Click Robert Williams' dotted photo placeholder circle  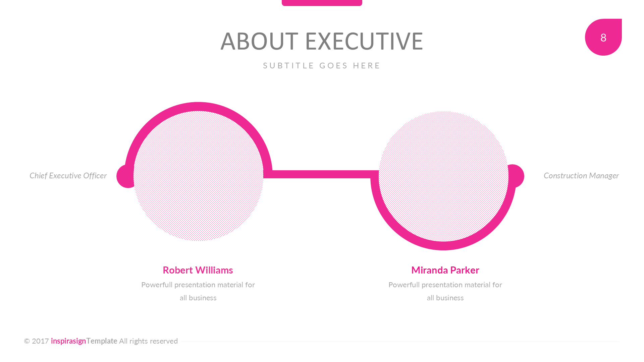pyautogui.click(x=198, y=176)
